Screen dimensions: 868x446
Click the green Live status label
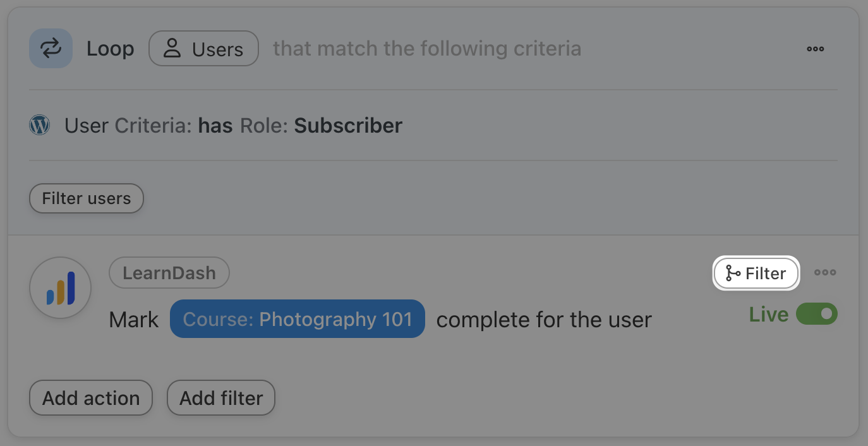coord(768,315)
